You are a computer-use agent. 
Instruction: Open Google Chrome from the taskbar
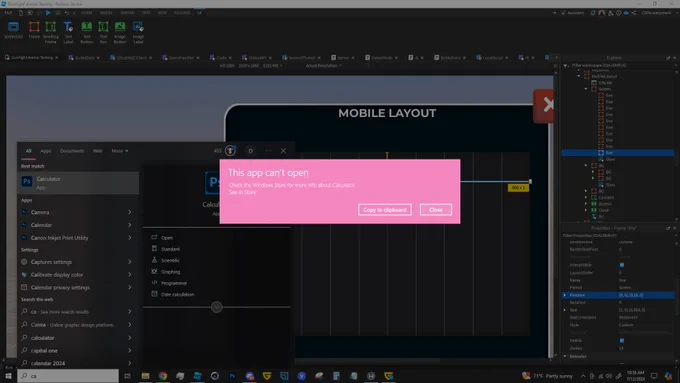click(163, 376)
